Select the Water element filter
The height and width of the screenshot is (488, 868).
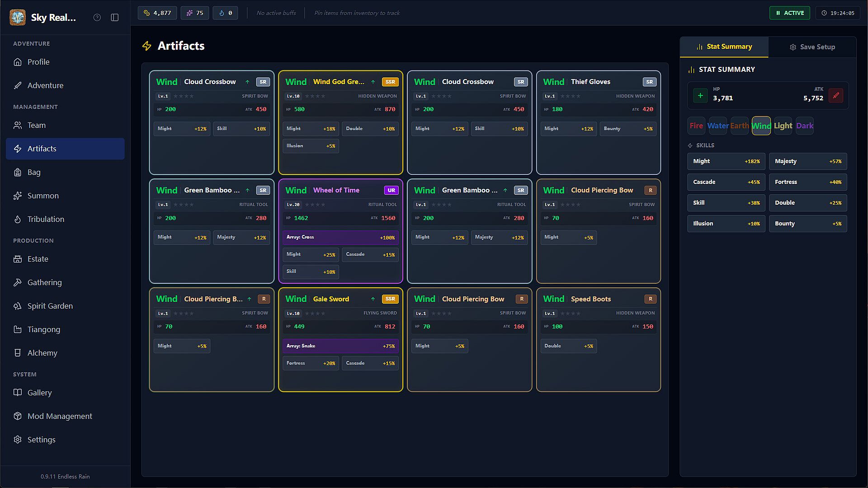coord(717,126)
